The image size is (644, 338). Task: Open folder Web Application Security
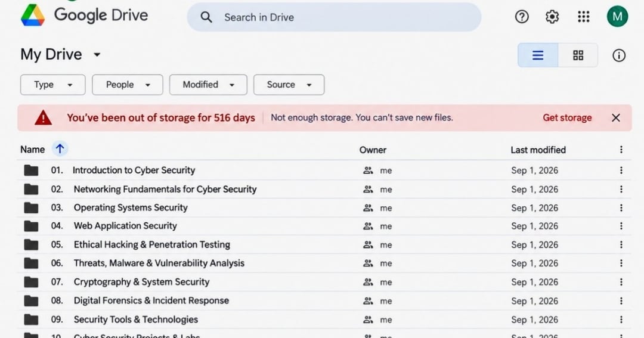coord(125,225)
